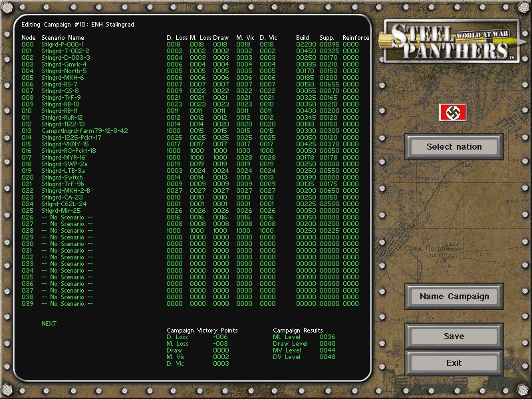Select scenario Stlngrd-1122-13

coord(63,124)
